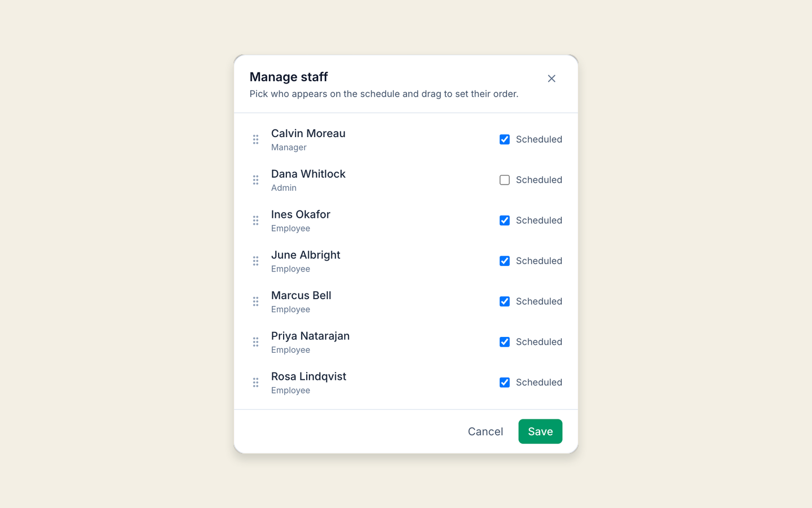Click the drag handle beside Ines Okafor

[x=255, y=221]
